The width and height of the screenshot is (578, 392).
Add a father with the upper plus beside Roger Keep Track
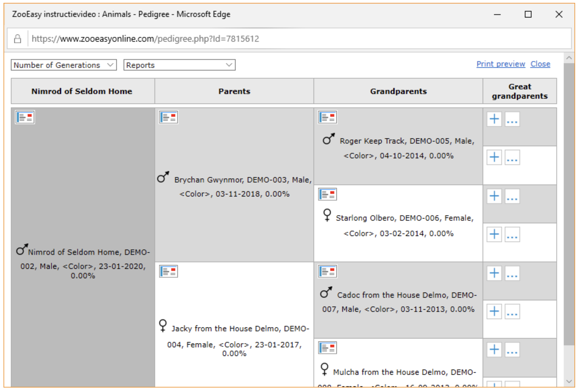494,119
